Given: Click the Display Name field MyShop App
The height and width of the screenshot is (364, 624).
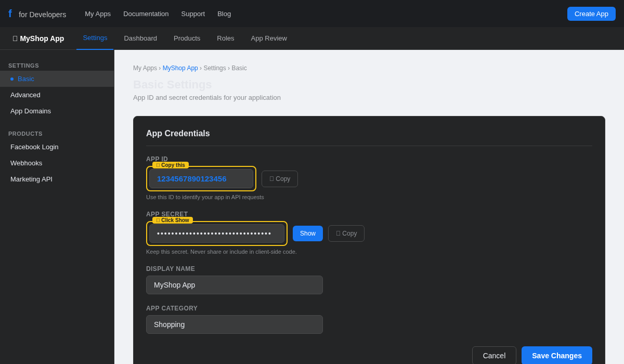Looking at the screenshot, I should [235, 285].
